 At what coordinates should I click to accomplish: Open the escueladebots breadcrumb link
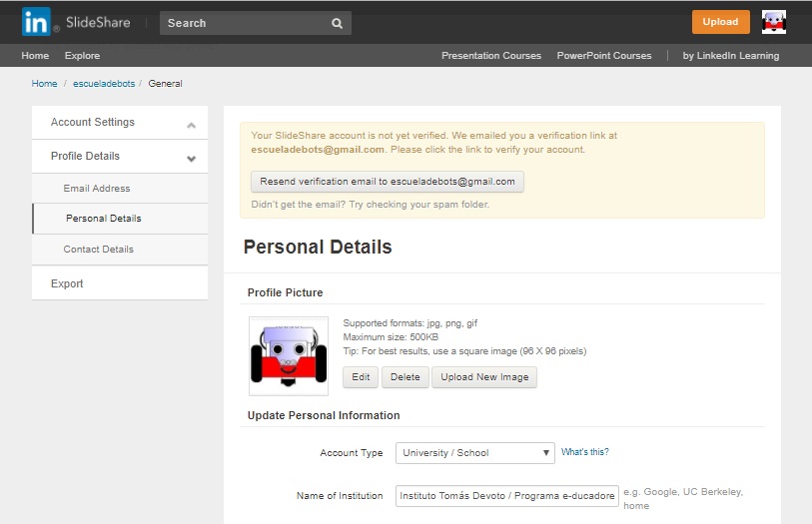tap(104, 84)
